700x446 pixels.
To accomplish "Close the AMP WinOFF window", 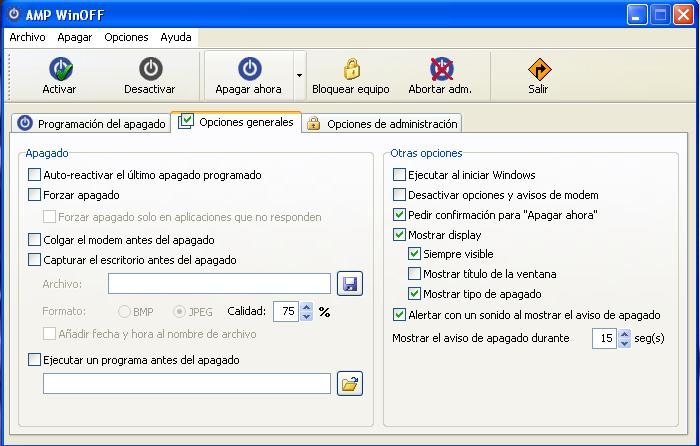I will pyautogui.click(x=683, y=15).
